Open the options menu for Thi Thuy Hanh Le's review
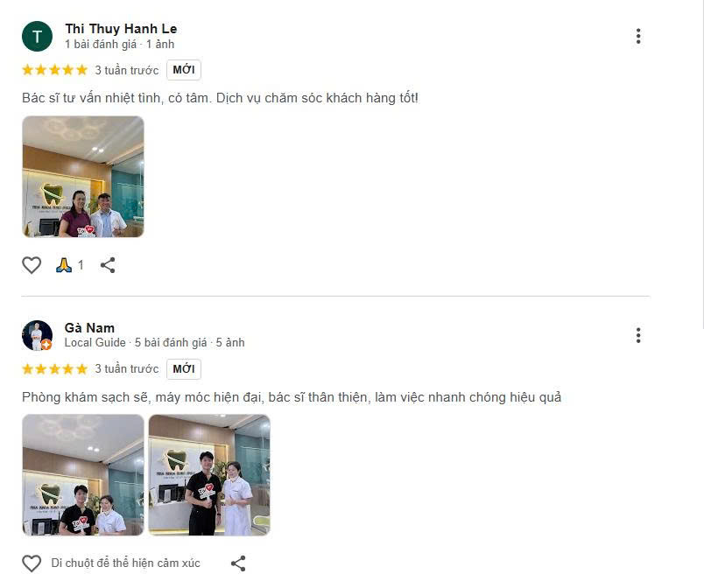Viewport: 704px width, 588px height. (x=638, y=37)
